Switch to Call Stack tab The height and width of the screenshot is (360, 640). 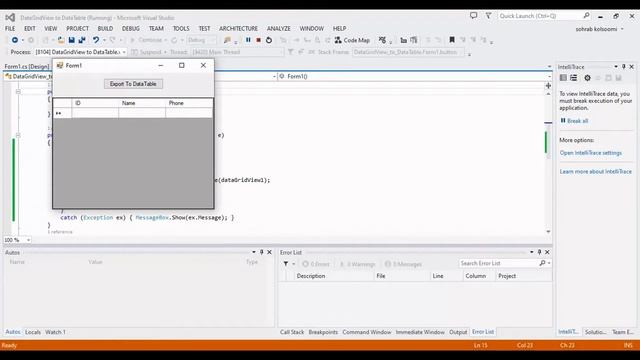[x=292, y=332]
